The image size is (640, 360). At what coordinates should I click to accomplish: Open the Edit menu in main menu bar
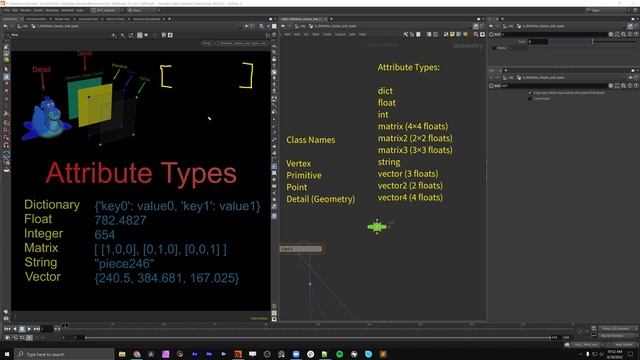tap(15, 10)
